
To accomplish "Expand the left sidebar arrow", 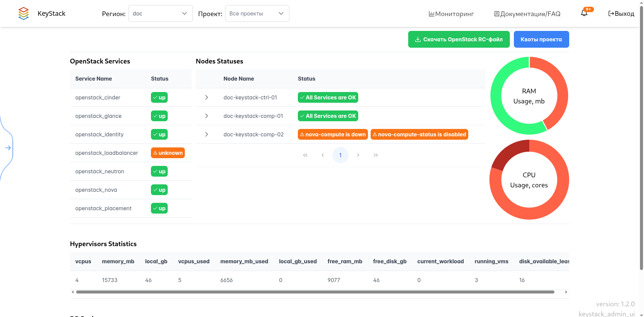I will pos(8,148).
